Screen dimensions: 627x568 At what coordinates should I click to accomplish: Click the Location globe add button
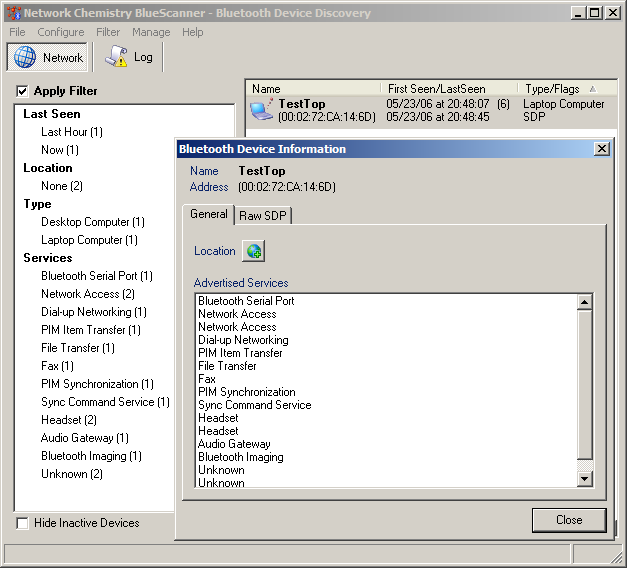coord(254,251)
